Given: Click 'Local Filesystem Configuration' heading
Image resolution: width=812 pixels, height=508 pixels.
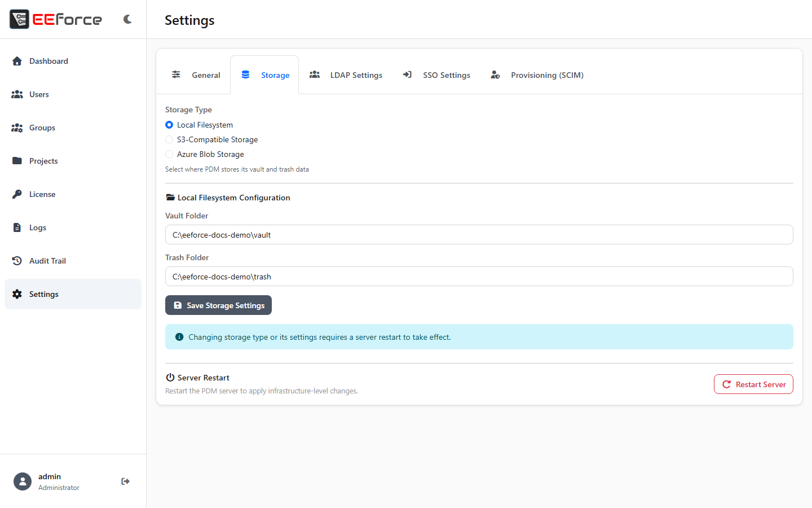Looking at the screenshot, I should [x=234, y=198].
